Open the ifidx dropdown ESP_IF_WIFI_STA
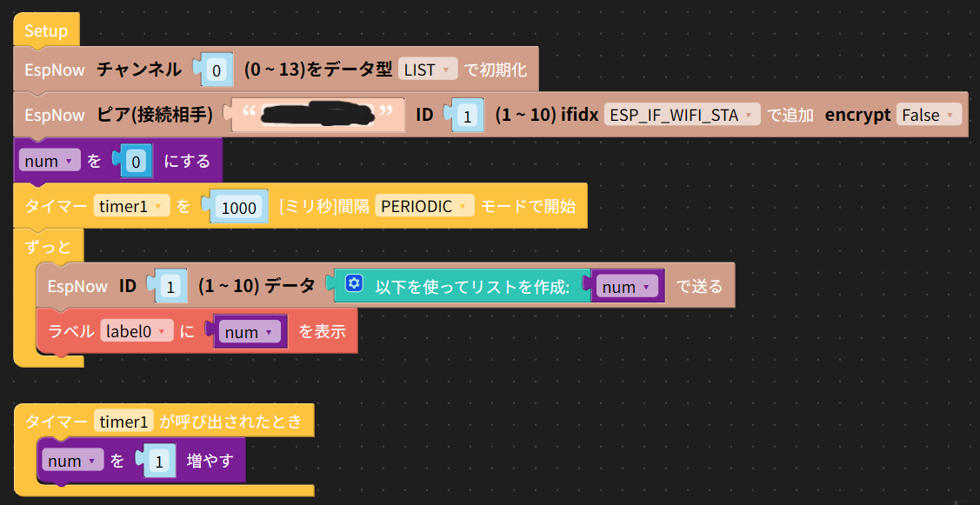Viewport: 980px width, 505px height. pos(682,114)
